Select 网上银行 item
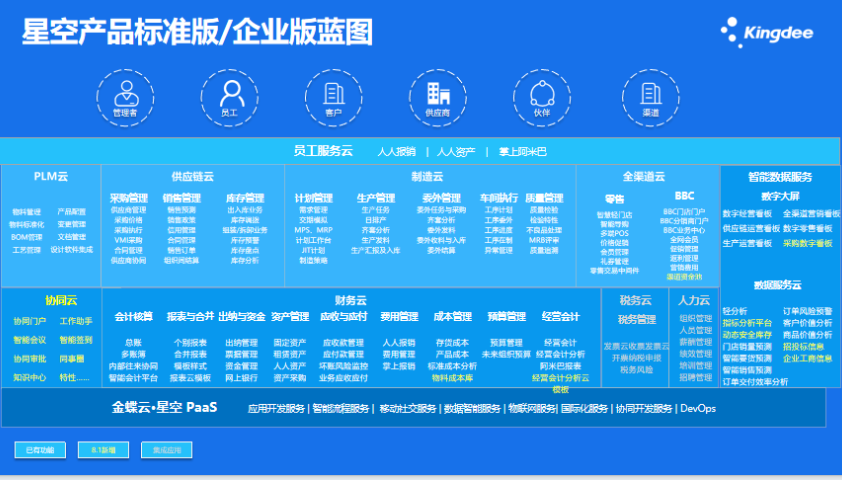Screen dimensions: 842x480 point(242,378)
